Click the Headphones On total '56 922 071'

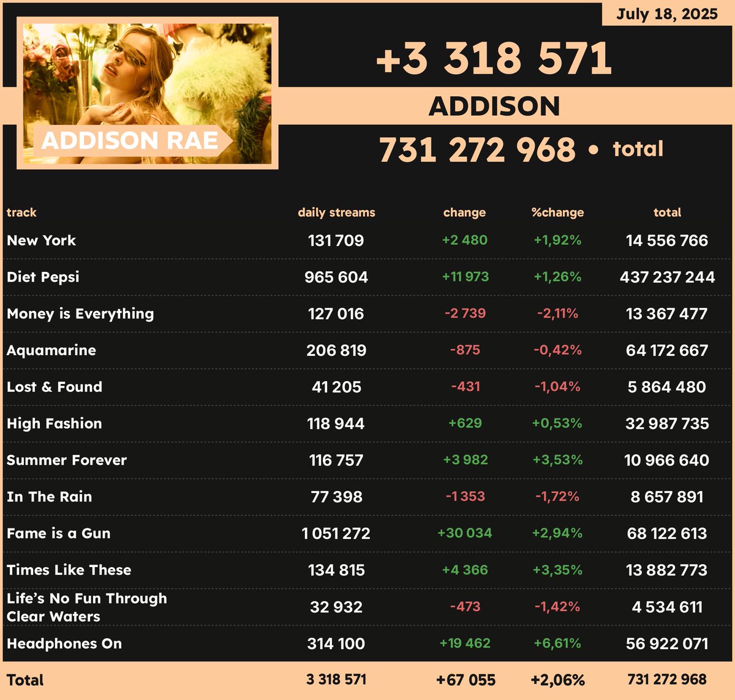[667, 644]
